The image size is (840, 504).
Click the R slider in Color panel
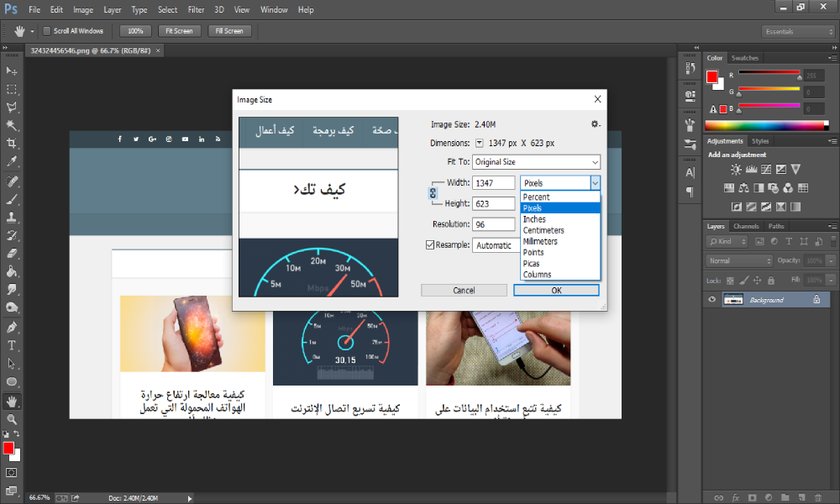point(769,72)
